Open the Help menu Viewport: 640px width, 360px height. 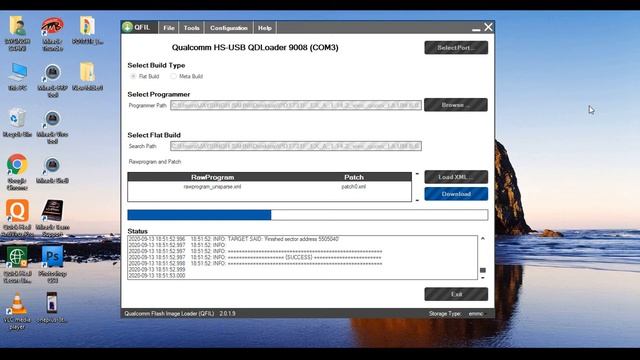tap(264, 28)
